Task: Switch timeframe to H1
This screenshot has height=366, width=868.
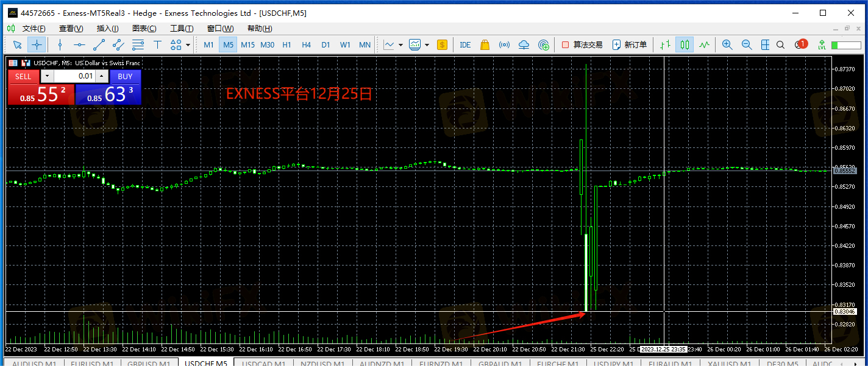Action: [x=287, y=44]
